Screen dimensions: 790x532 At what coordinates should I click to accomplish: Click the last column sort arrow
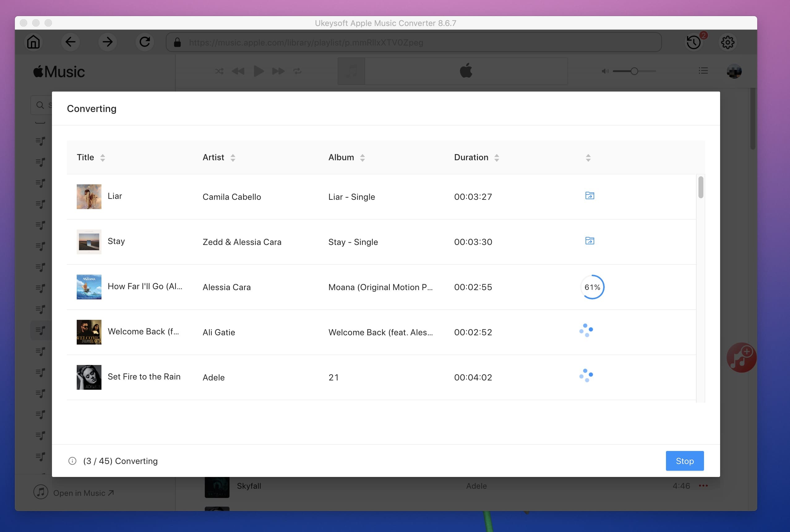coord(588,157)
